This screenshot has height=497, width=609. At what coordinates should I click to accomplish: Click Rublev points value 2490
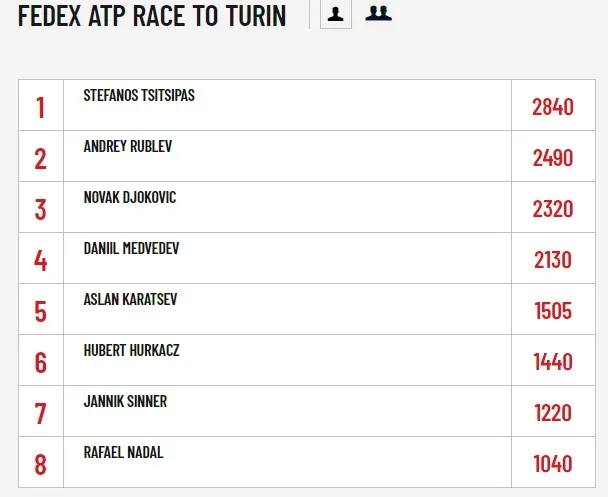pos(552,158)
